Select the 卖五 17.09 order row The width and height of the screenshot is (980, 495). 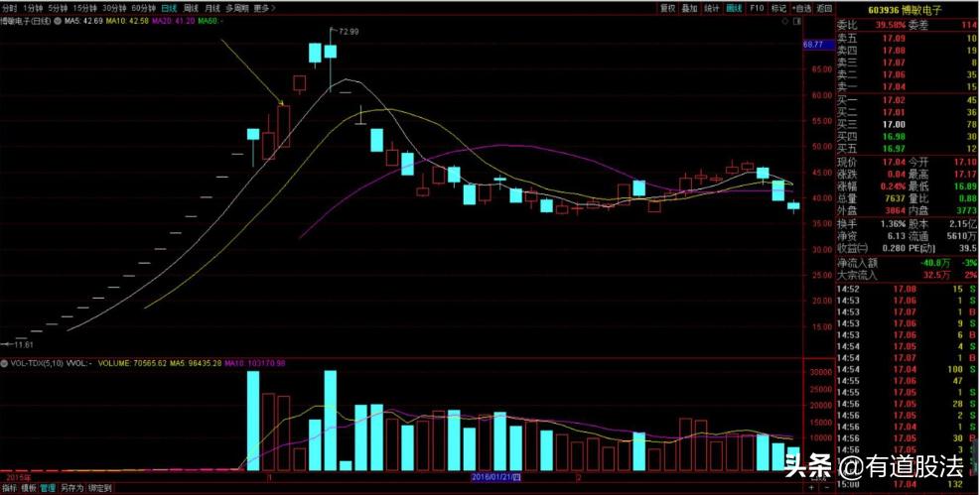(907, 38)
